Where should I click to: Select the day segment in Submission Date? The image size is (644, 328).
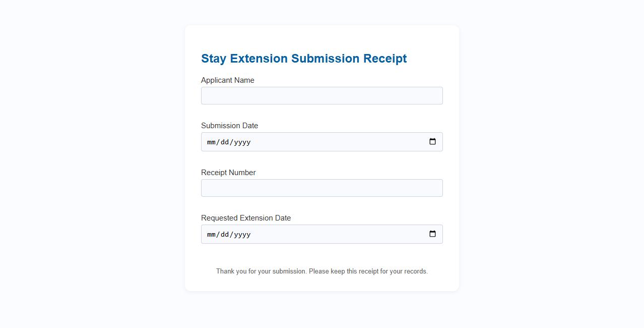pyautogui.click(x=224, y=142)
